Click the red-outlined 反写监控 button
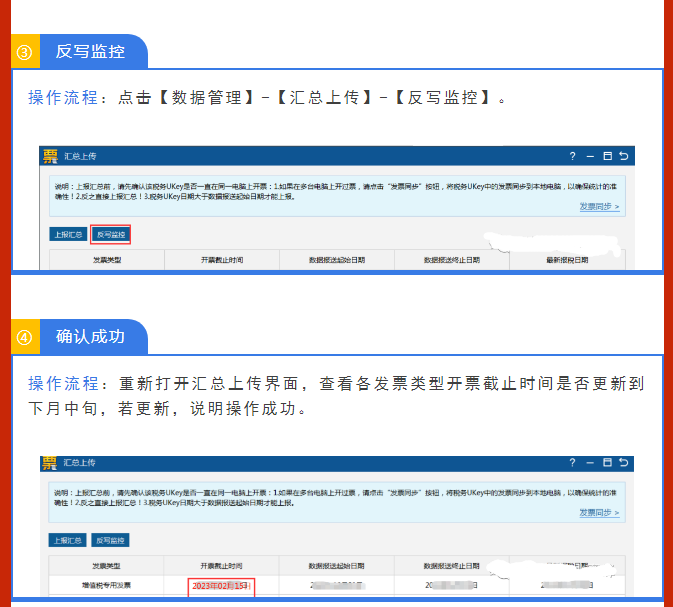The image size is (673, 607). point(111,234)
